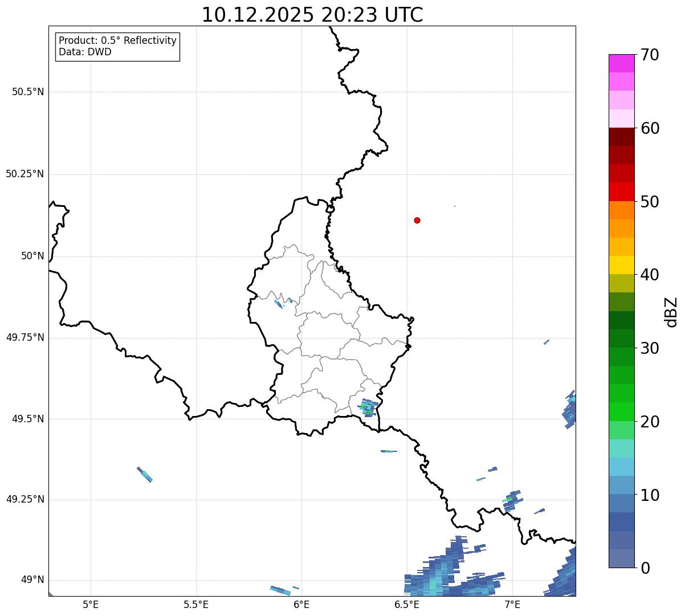Click the 50.5°N latitude label
This screenshot has width=685, height=616.
click(27, 92)
